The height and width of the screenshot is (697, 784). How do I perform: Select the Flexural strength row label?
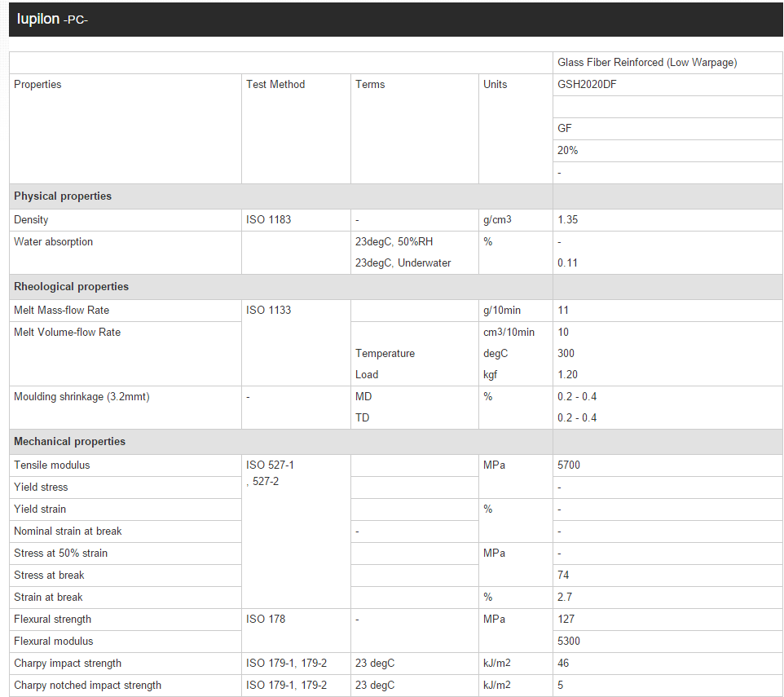coord(52,620)
